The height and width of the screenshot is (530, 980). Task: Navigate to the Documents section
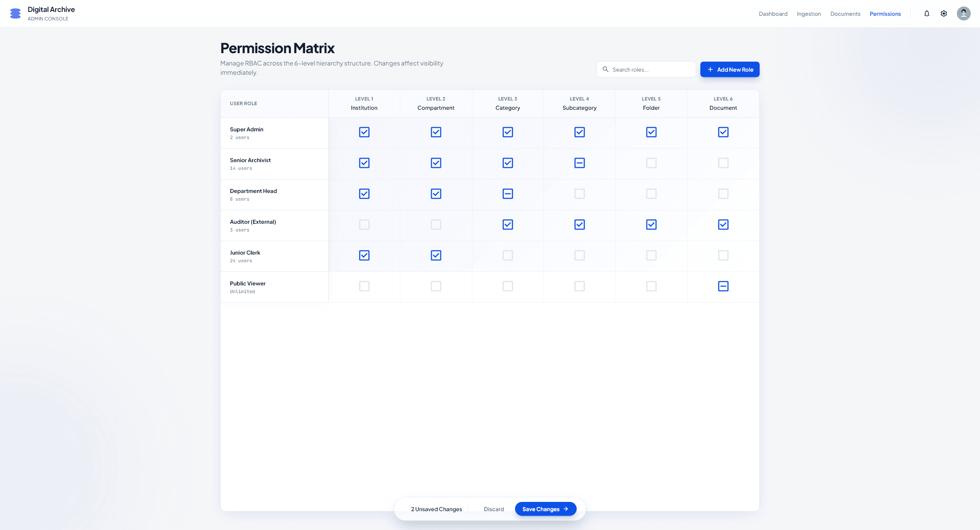(x=845, y=13)
